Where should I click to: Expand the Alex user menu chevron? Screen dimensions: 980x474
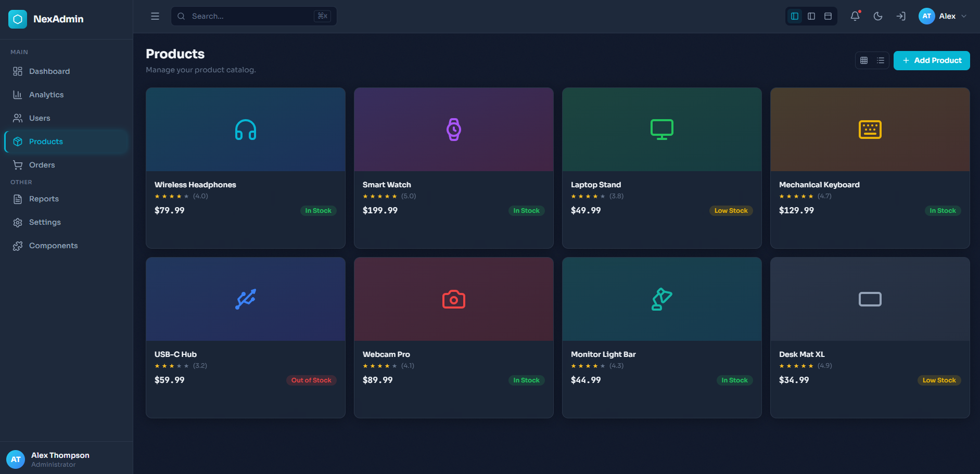(964, 16)
